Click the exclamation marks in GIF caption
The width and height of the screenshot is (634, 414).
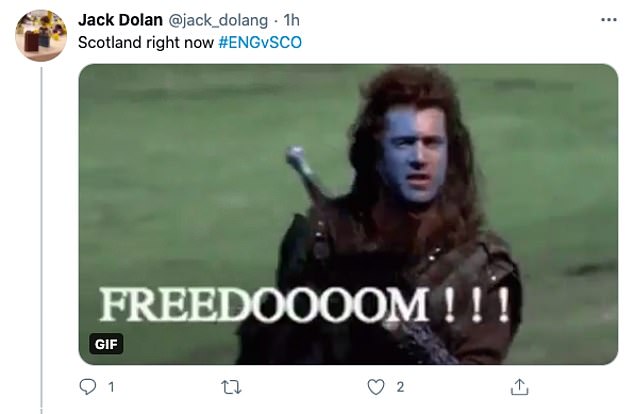[476, 304]
